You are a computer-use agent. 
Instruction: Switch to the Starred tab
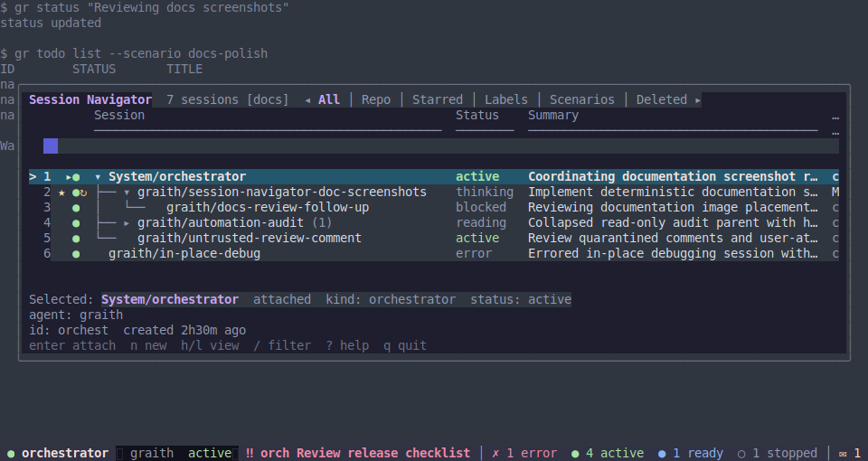click(438, 99)
